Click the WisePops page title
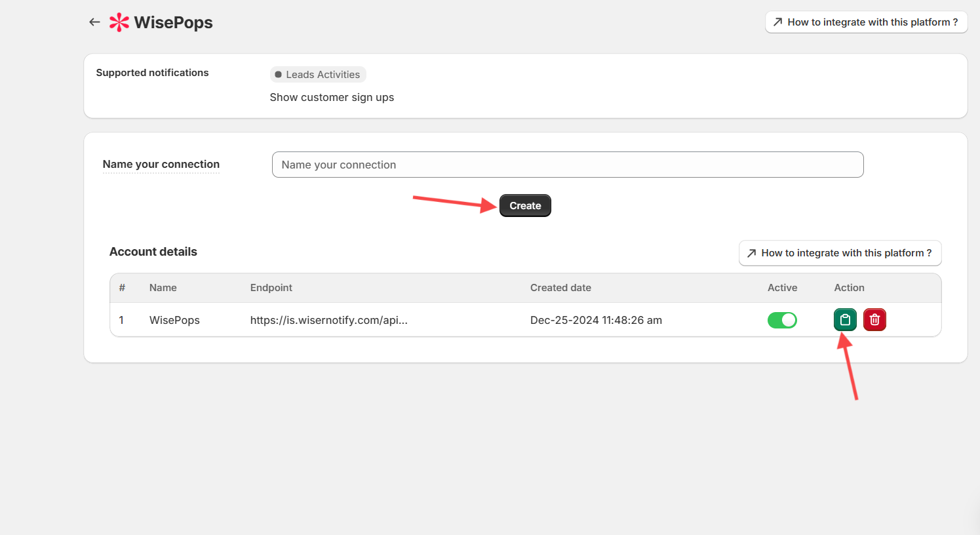The height and width of the screenshot is (535, 980). tap(174, 22)
